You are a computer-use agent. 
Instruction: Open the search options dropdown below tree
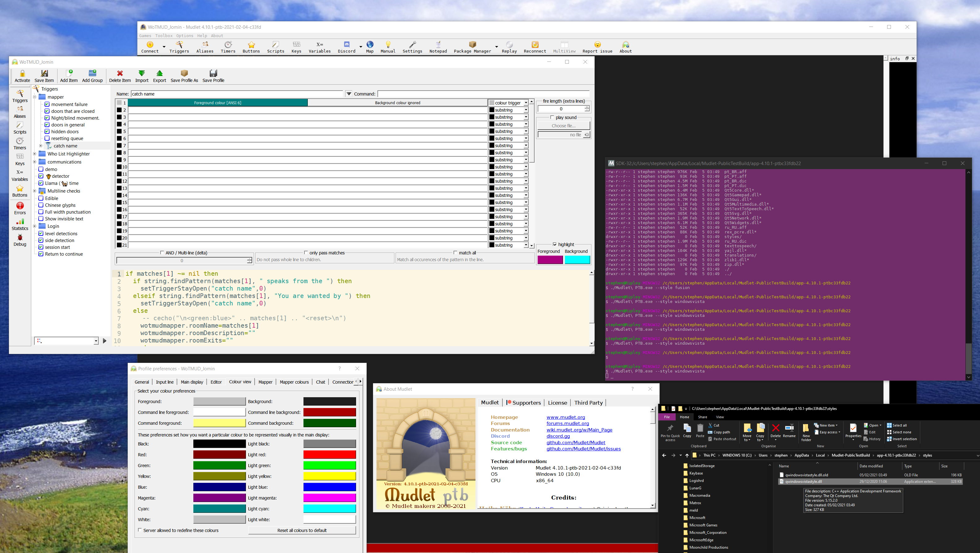click(x=96, y=341)
